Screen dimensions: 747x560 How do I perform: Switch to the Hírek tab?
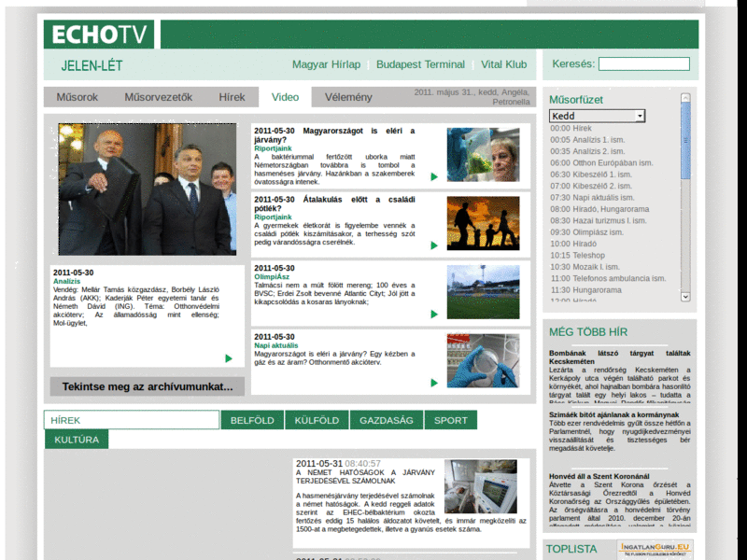232,97
